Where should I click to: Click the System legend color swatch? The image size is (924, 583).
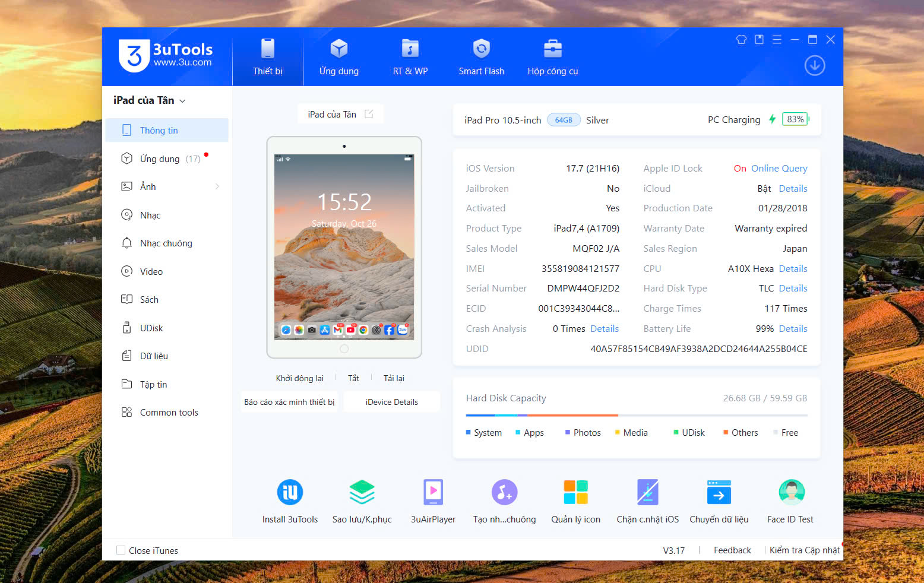click(469, 432)
